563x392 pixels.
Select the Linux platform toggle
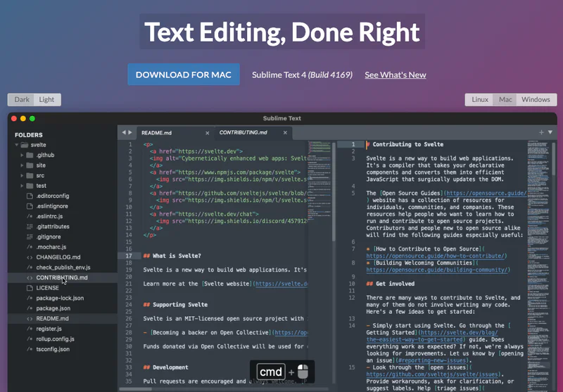pos(480,99)
